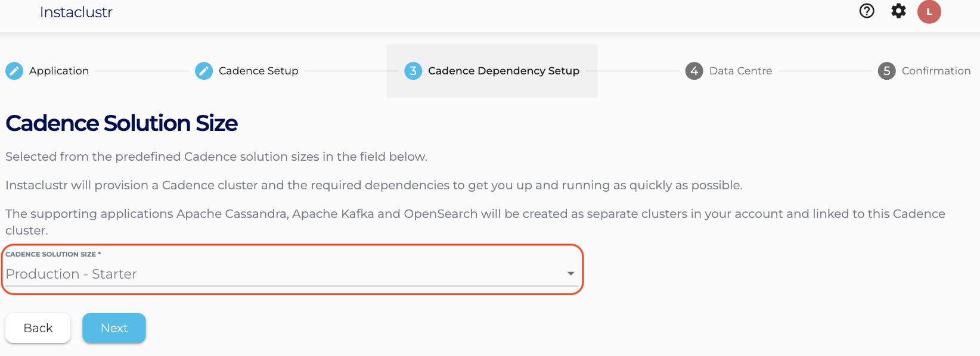980x356 pixels.
Task: Click the Cadence Setup pencil icon
Action: [x=204, y=71]
